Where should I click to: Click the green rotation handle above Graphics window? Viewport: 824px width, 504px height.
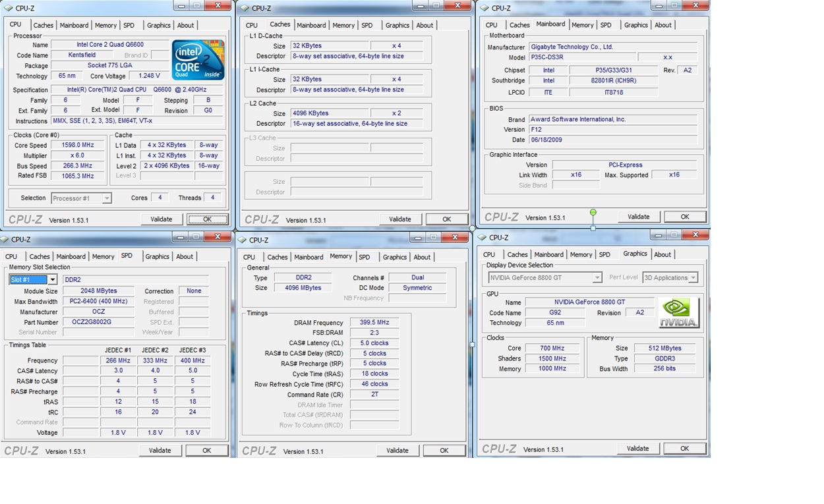pos(593,212)
